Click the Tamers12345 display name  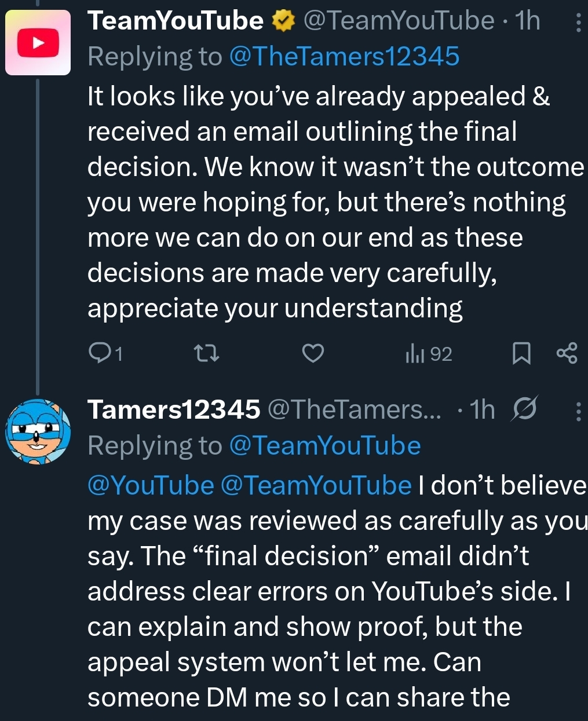(x=174, y=410)
